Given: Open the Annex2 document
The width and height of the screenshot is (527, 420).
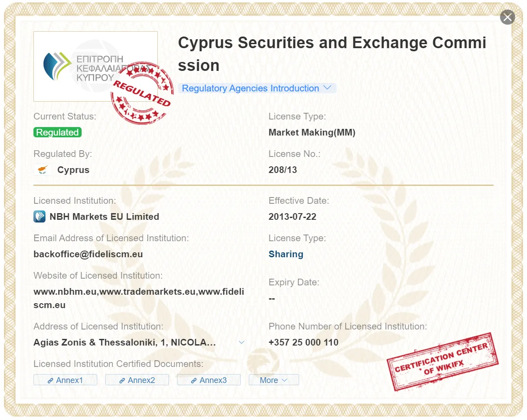Looking at the screenshot, I should click(137, 380).
